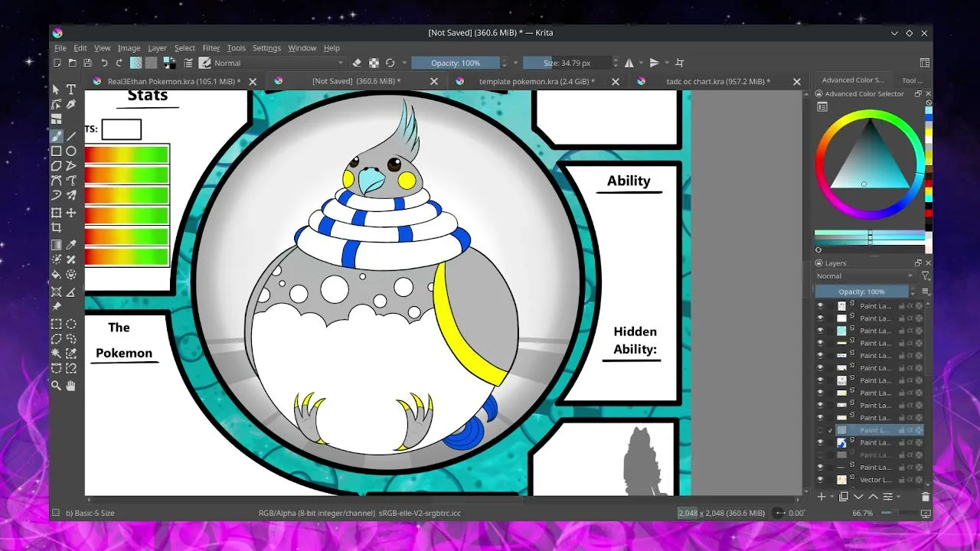Toggle Preserve Alpha checkerboard button
980x551 pixels.
[x=374, y=63]
